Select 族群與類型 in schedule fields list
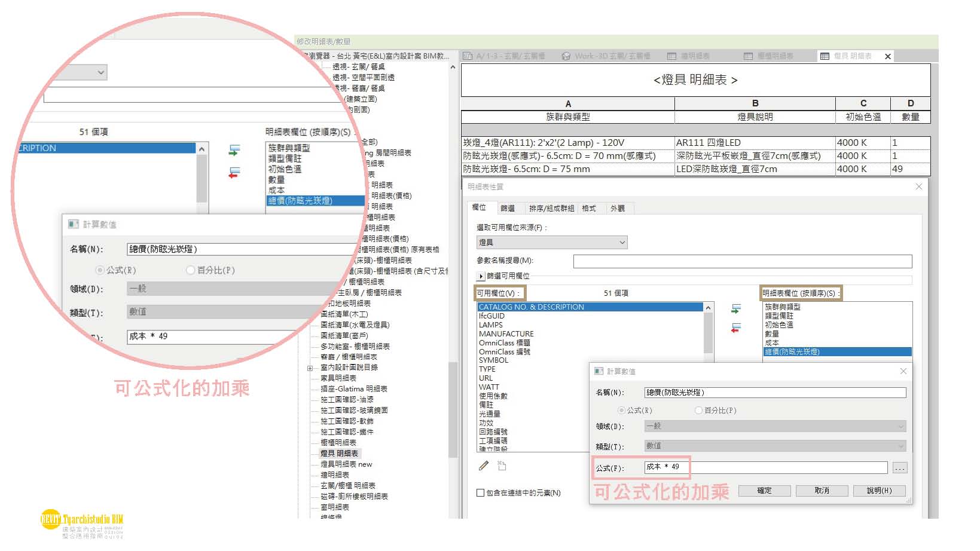 tap(782, 307)
